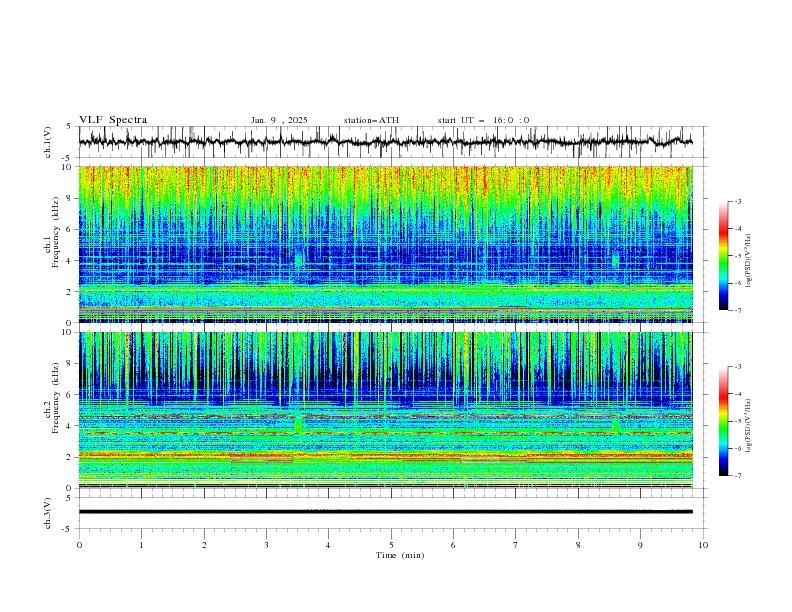Click the lower colorbar 'log(PSD)(V²/Hz)' label

pyautogui.click(x=749, y=425)
